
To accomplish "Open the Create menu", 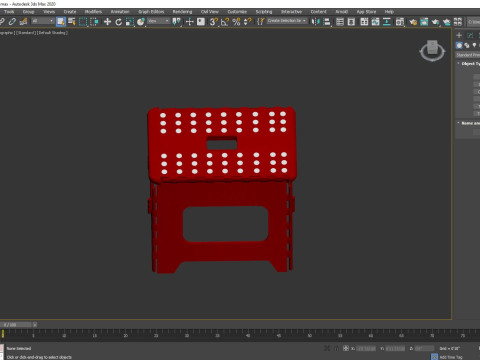I will 70,12.
